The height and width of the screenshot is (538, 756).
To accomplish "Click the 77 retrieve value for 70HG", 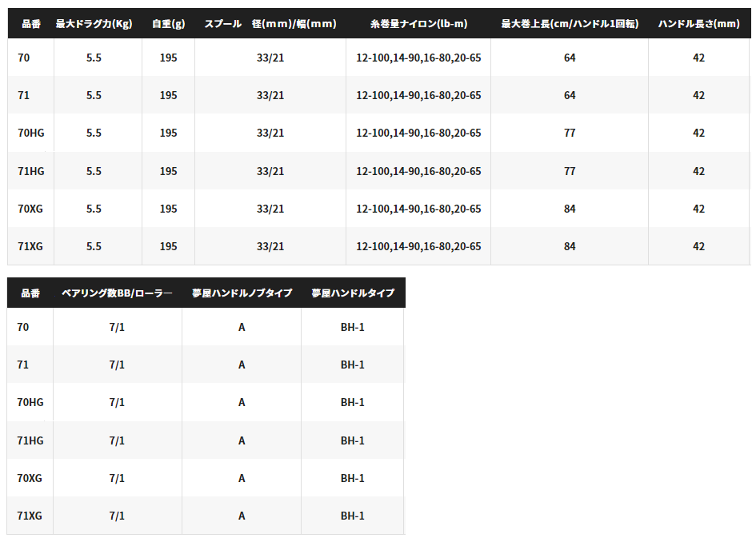I will point(570,133).
